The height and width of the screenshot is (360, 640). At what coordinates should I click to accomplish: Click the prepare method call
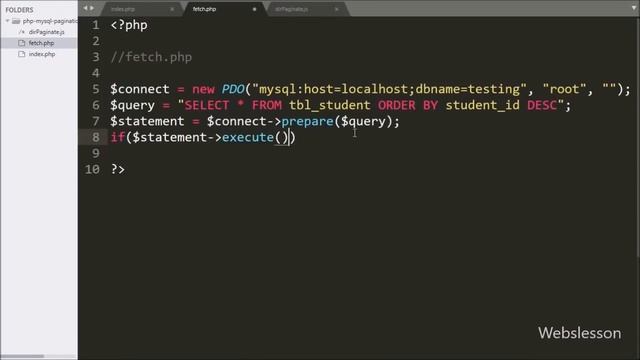point(307,122)
